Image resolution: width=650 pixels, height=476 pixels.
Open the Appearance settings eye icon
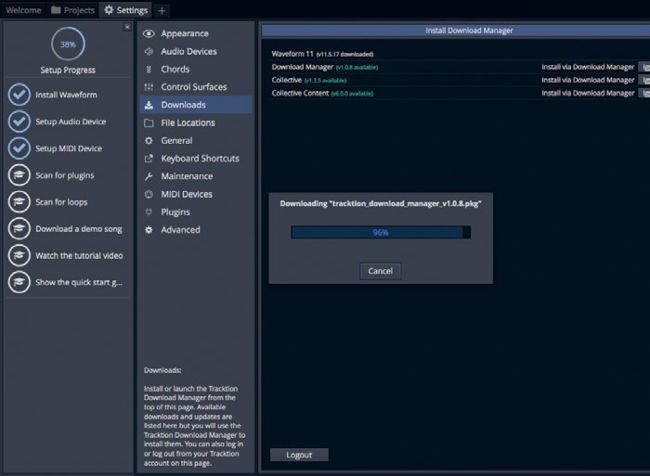149,34
